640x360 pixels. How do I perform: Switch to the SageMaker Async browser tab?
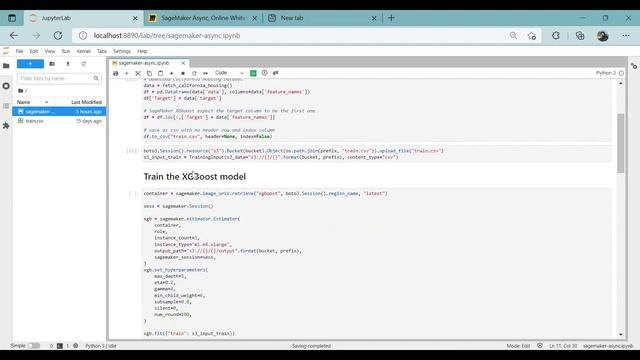point(203,18)
